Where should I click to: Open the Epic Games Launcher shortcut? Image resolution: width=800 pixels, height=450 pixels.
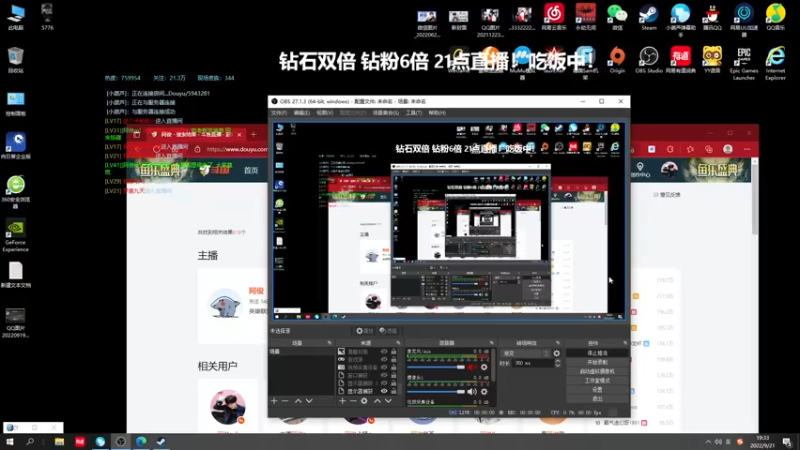coord(743,63)
